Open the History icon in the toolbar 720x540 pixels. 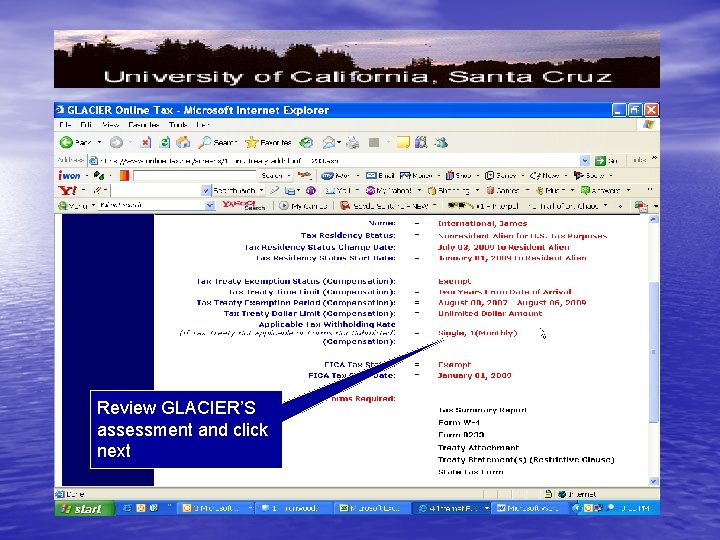(x=306, y=142)
